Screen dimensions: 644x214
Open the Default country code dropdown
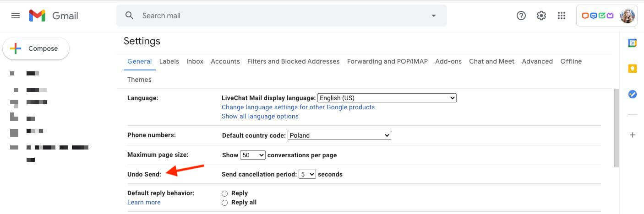pos(339,135)
